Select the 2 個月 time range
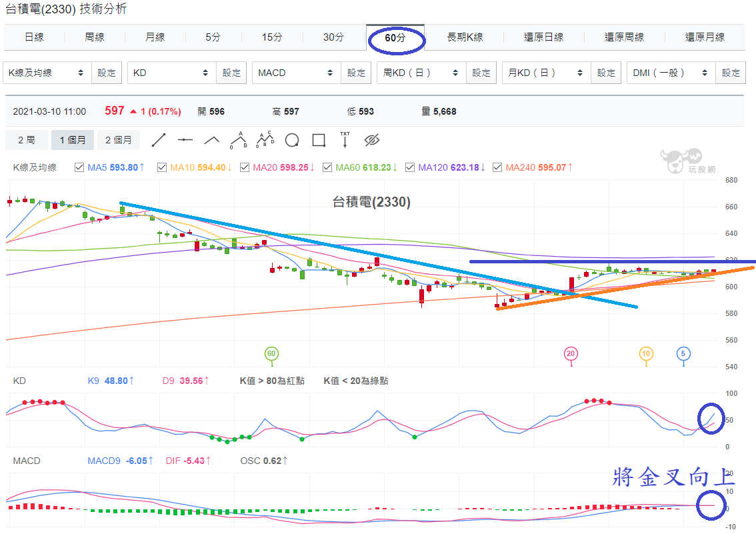The height and width of the screenshot is (534, 756). pyautogui.click(x=119, y=140)
